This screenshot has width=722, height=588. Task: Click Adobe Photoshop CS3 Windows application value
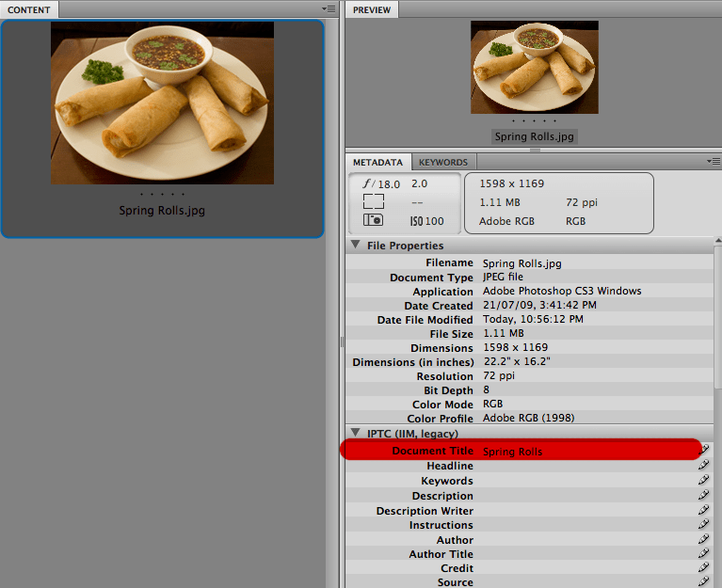[x=562, y=291]
